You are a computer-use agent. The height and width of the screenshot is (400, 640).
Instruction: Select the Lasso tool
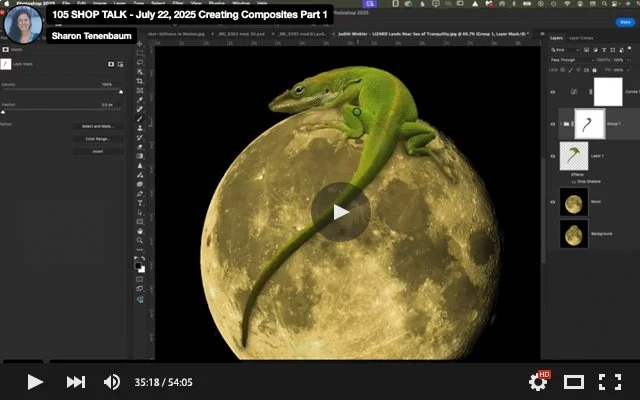click(140, 62)
